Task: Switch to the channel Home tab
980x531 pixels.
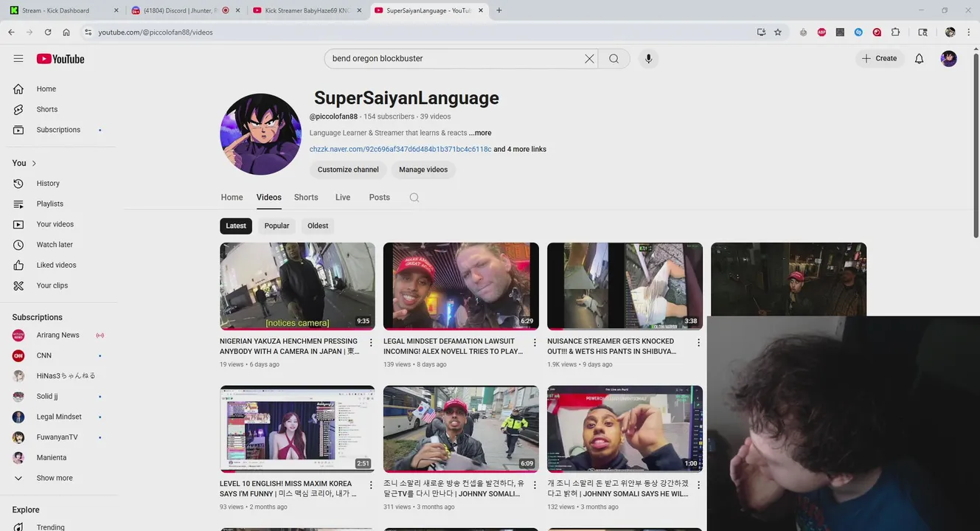Action: tap(232, 198)
